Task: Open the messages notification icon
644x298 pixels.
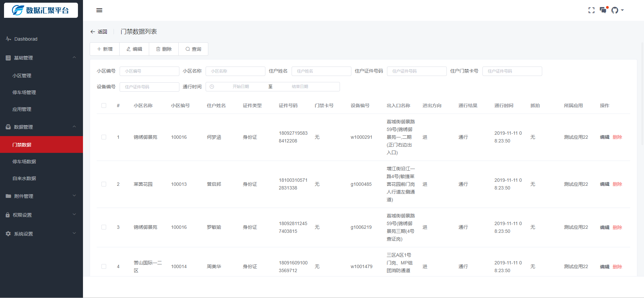Action: click(604, 10)
